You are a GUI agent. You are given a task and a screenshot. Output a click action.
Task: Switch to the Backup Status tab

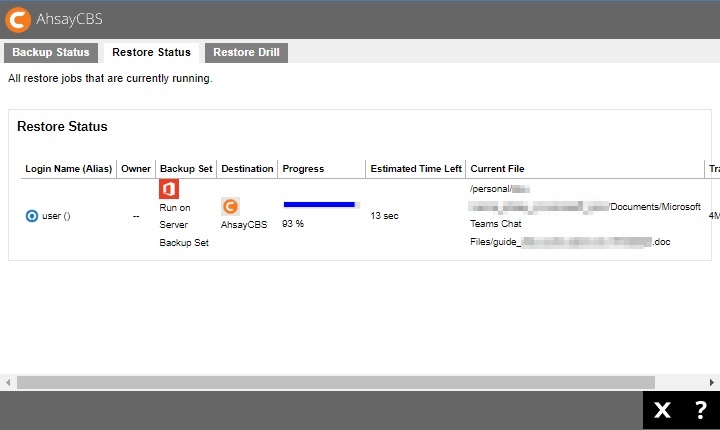tap(51, 52)
